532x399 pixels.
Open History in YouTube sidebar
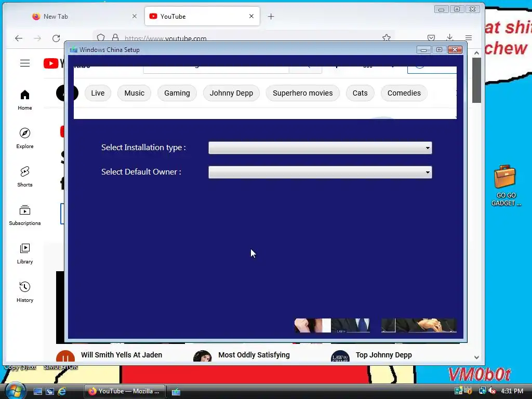pos(25,292)
